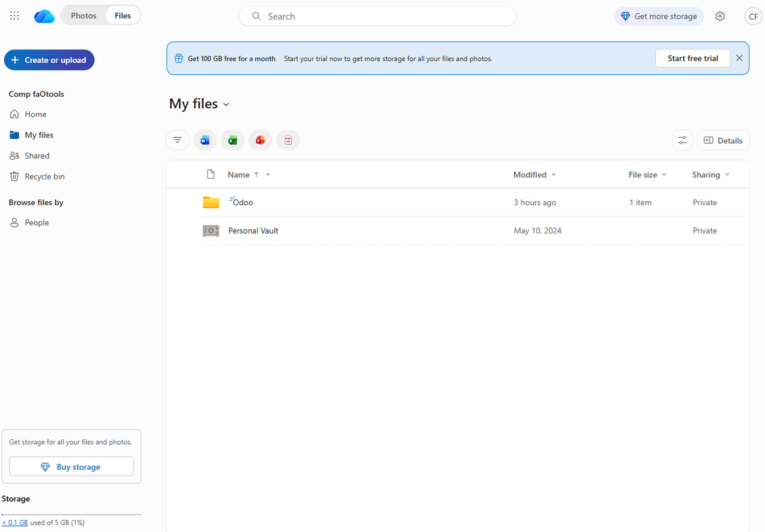Click Get more storage button

pos(659,16)
